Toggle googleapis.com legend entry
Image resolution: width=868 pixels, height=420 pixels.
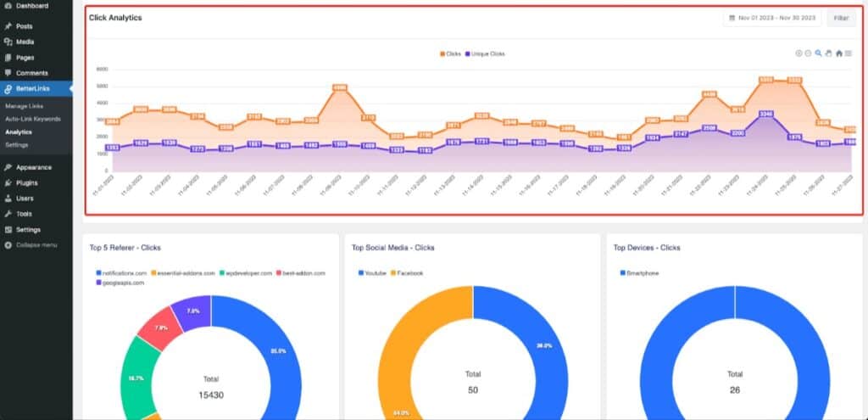click(x=120, y=283)
